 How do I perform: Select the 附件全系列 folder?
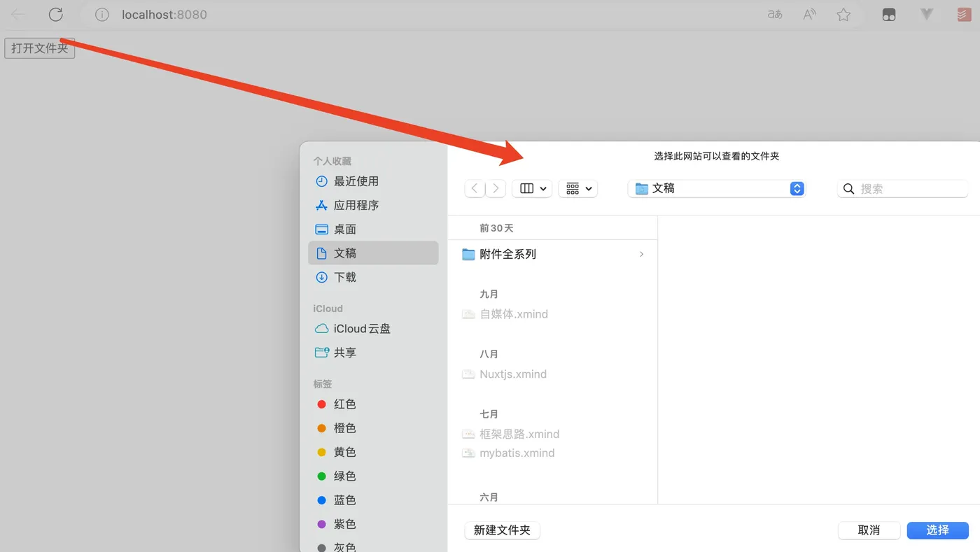553,254
